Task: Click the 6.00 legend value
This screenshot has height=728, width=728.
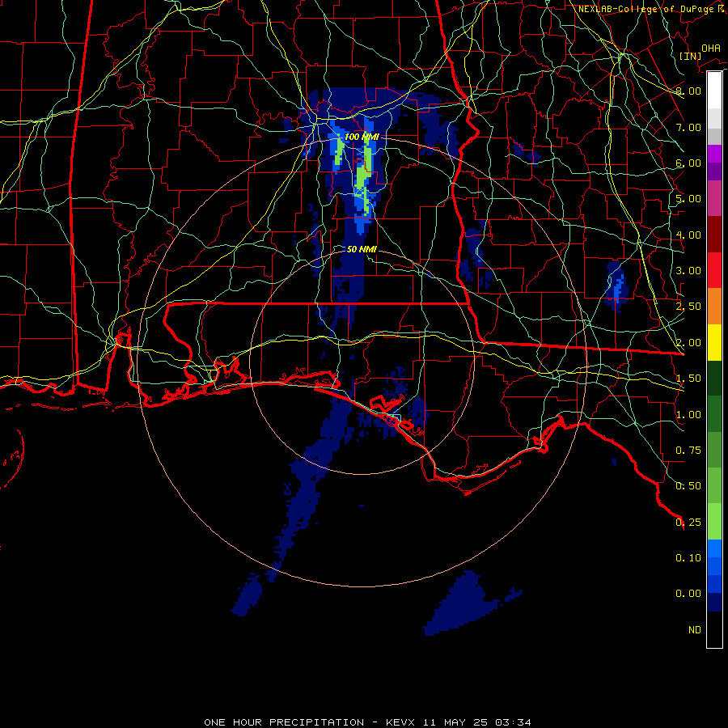Action: point(688,163)
